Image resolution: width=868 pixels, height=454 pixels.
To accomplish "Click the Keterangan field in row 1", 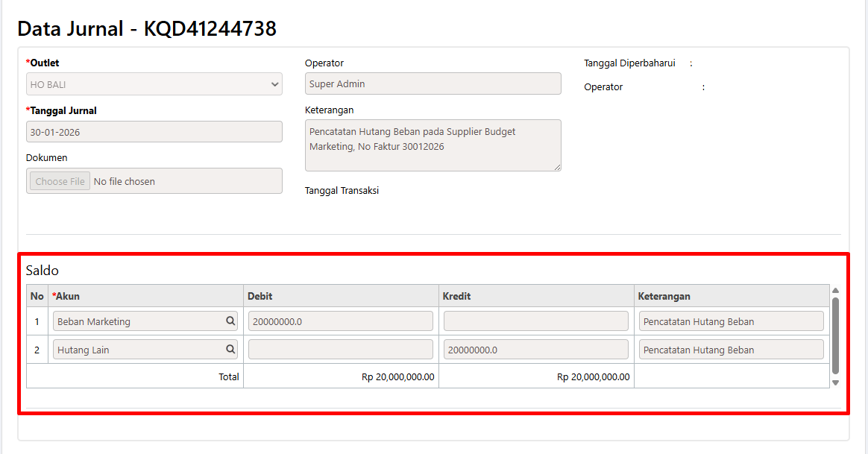I will tap(731, 321).
